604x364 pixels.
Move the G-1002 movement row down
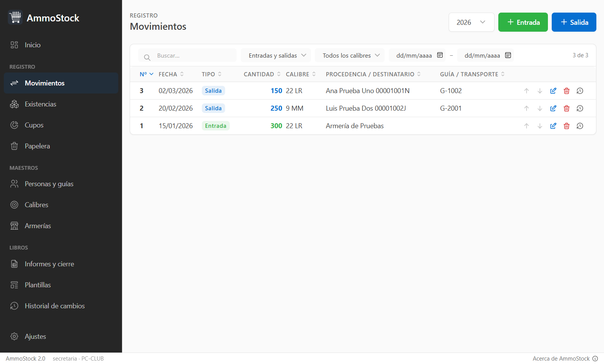540,91
